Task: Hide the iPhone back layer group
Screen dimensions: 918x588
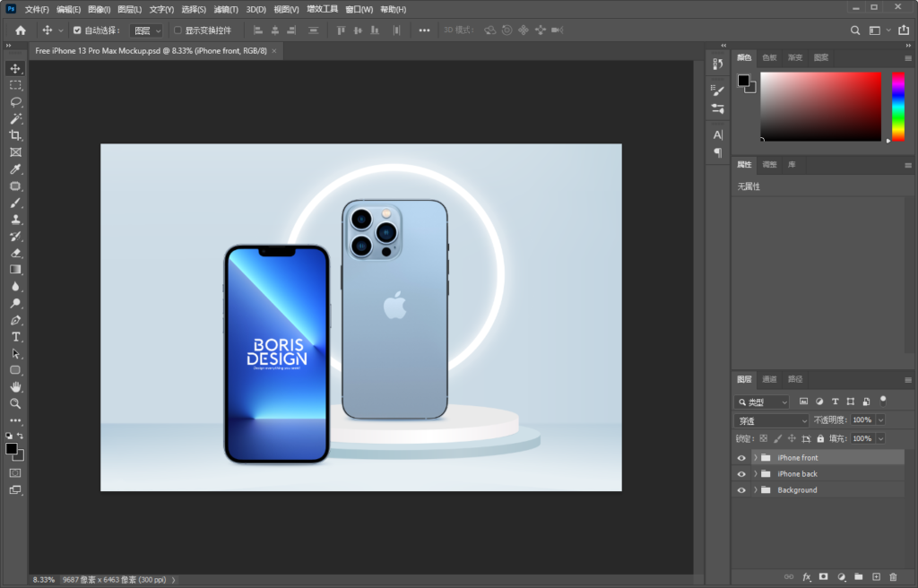Action: click(741, 474)
